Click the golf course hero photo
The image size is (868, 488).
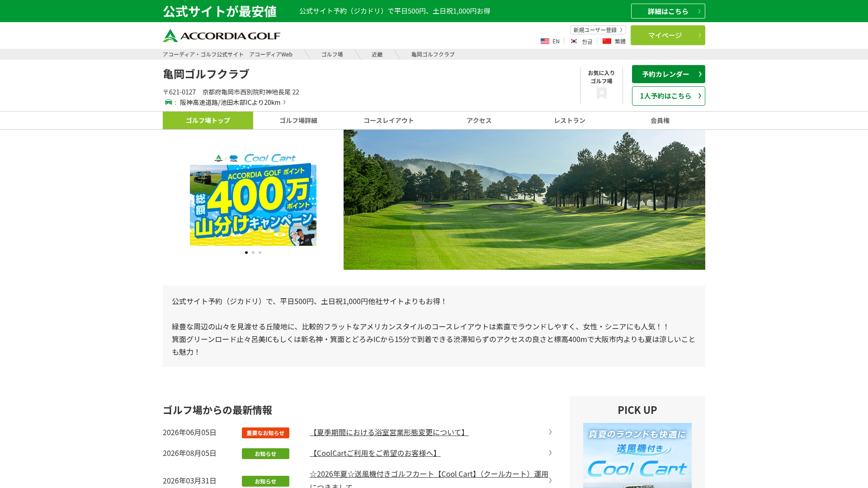coord(524,200)
